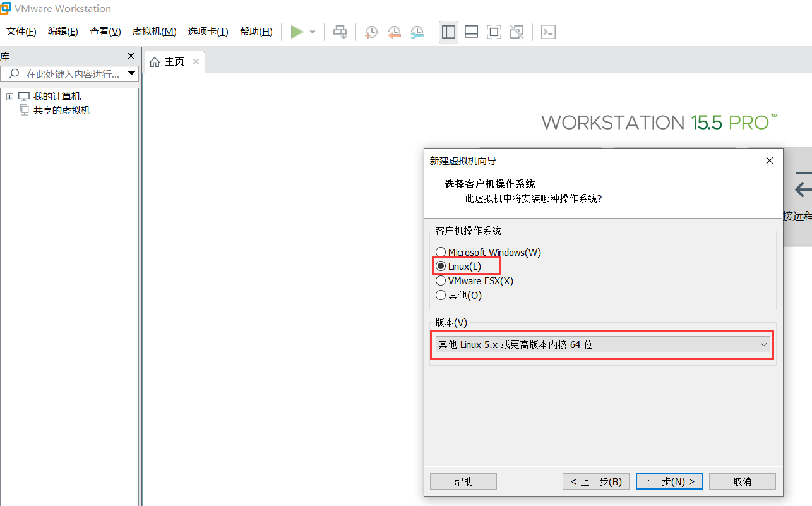Click the unity mode toolbar icon
The width and height of the screenshot is (812, 506).
click(x=516, y=32)
